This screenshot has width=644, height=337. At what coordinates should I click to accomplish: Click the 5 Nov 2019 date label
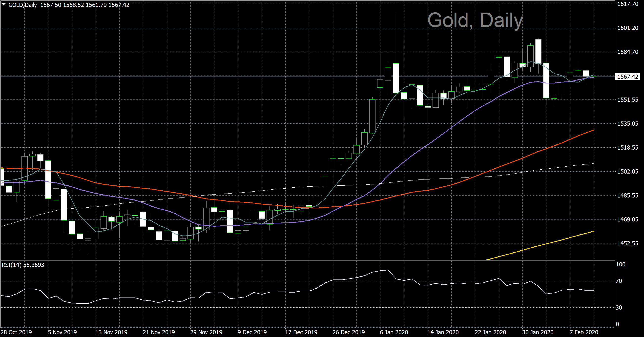click(62, 332)
